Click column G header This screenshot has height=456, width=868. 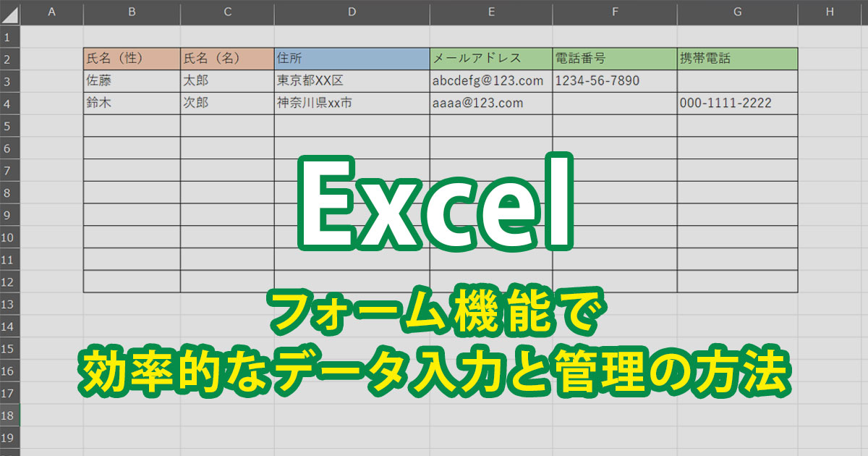(737, 12)
